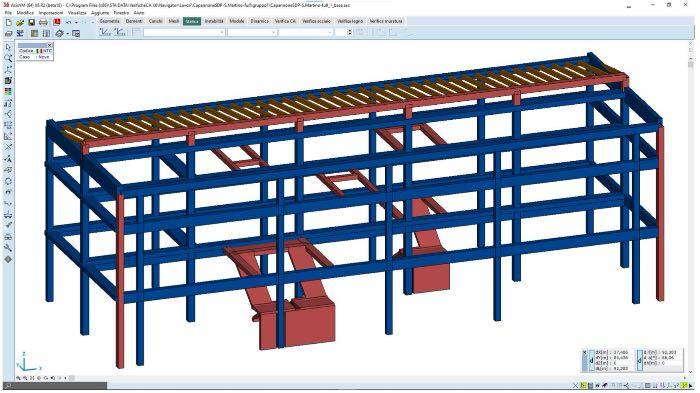The width and height of the screenshot is (700, 393).
Task: Open the Verifica muratura tab
Action: click(x=386, y=21)
